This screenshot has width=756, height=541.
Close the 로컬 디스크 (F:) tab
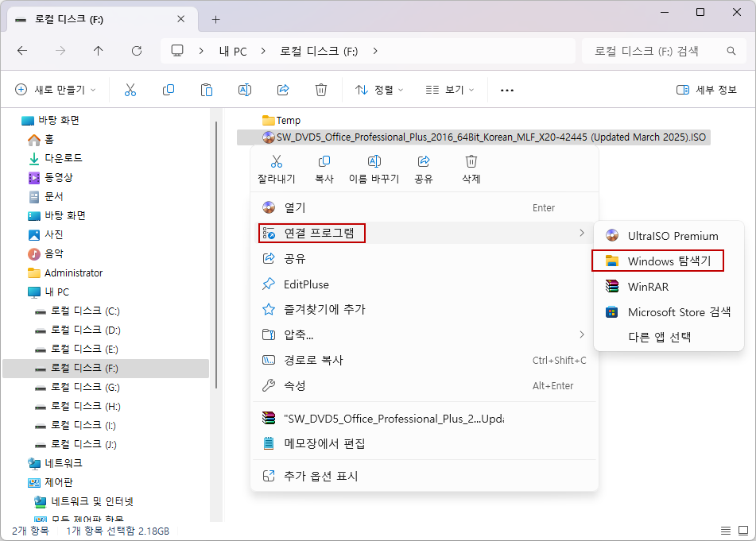180,19
